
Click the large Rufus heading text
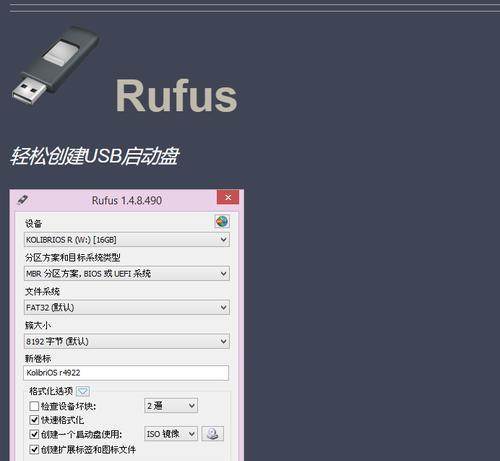point(176,96)
